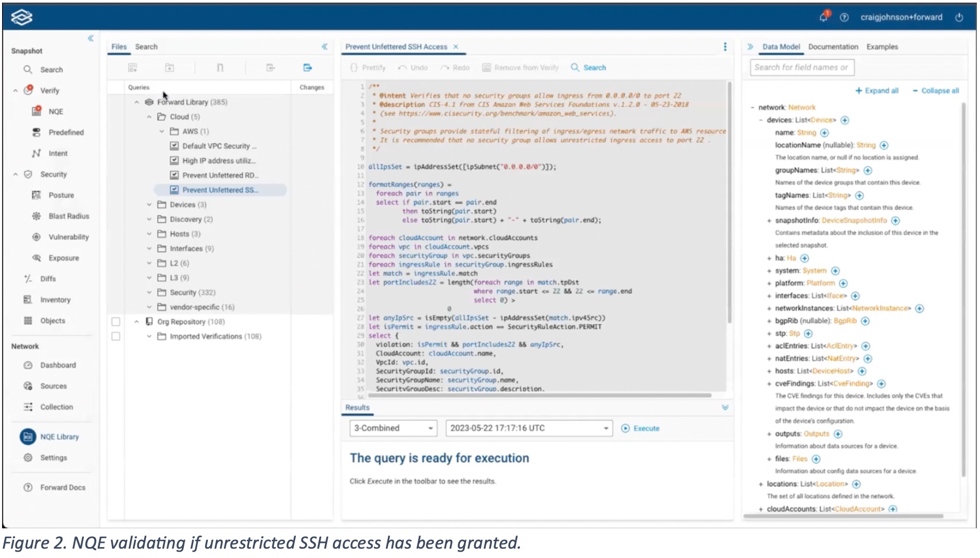Viewport: 980px width, 558px height.
Task: Click the power logout icon
Action: pos(959,17)
